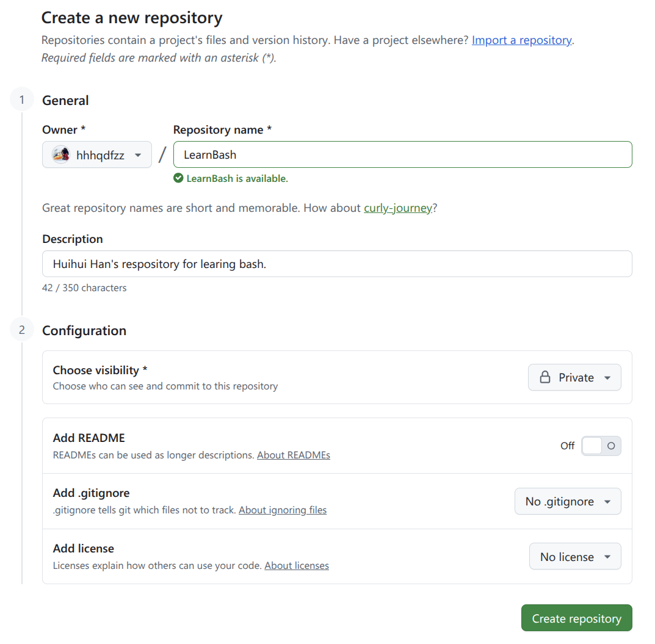Click the Off label beside README switch
655x644 pixels.
tap(567, 446)
